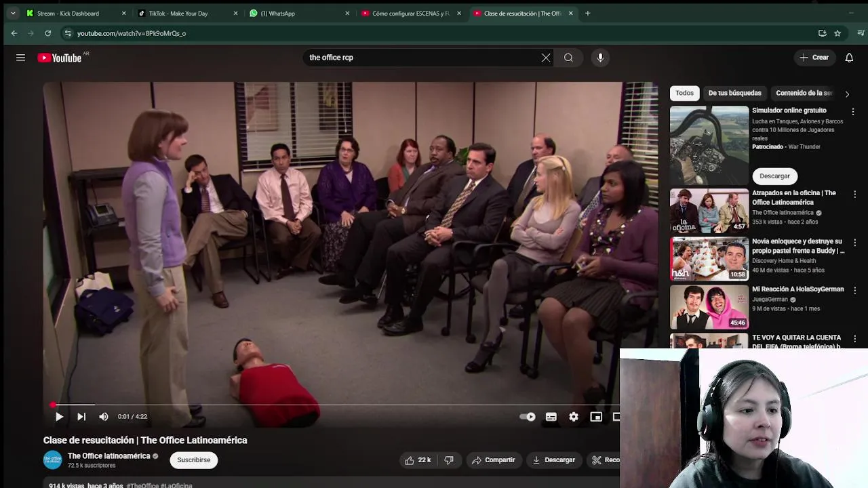Open a new browser tab
The image size is (868, 488).
pyautogui.click(x=587, y=14)
